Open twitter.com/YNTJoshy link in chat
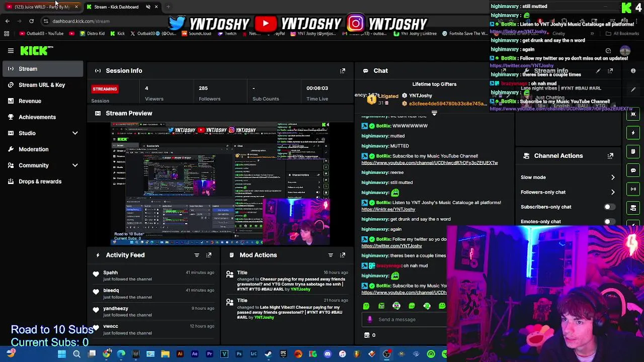Image resolution: width=644 pixels, height=362 pixels. click(x=391, y=246)
